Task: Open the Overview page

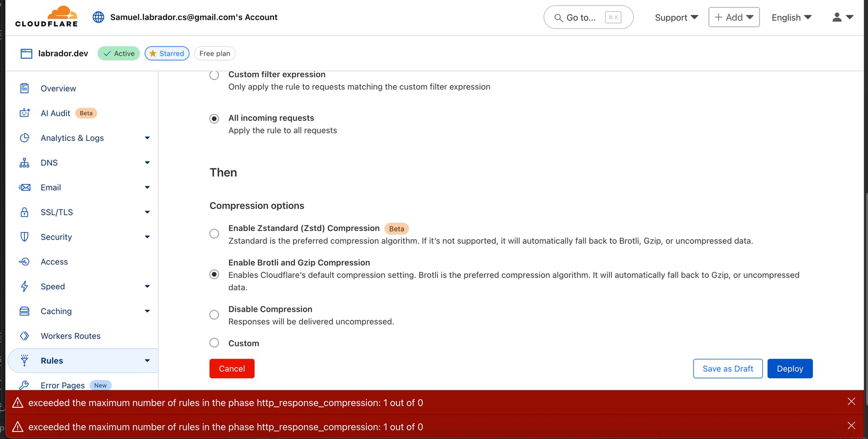Action: tap(58, 88)
